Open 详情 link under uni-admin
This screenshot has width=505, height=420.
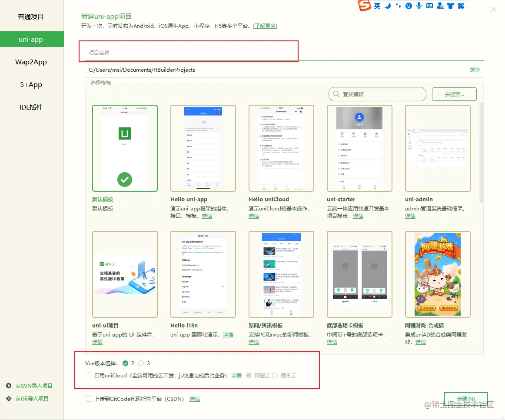click(410, 216)
